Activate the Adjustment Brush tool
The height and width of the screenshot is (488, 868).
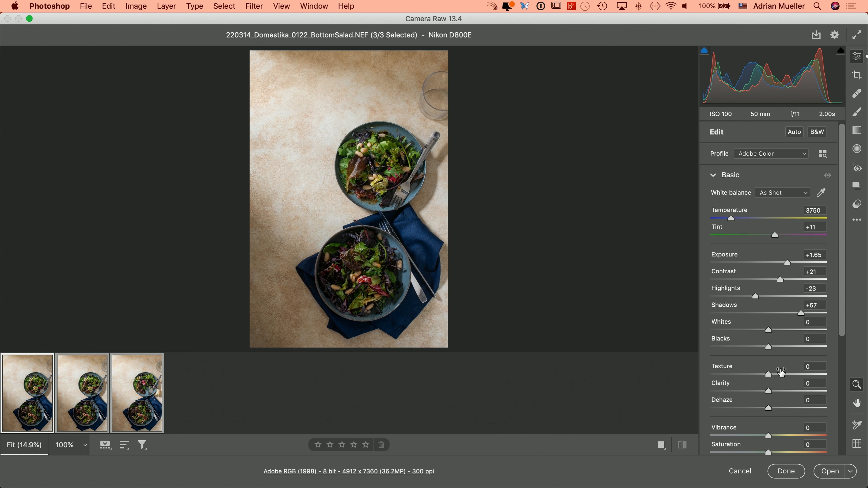click(856, 112)
